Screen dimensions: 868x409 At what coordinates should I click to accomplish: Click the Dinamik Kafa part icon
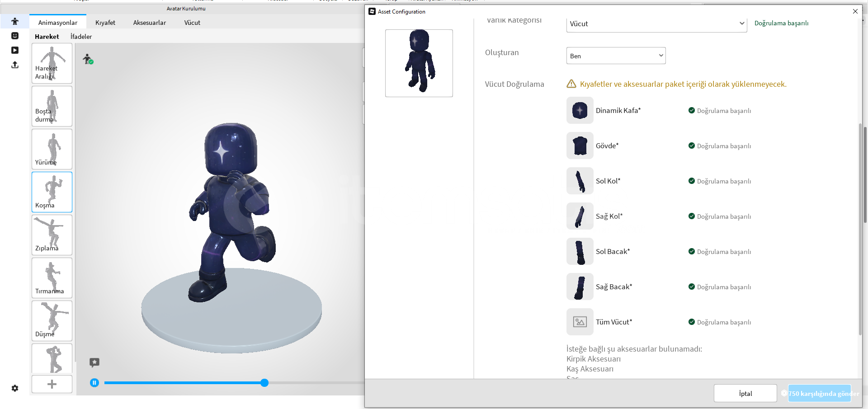point(580,110)
